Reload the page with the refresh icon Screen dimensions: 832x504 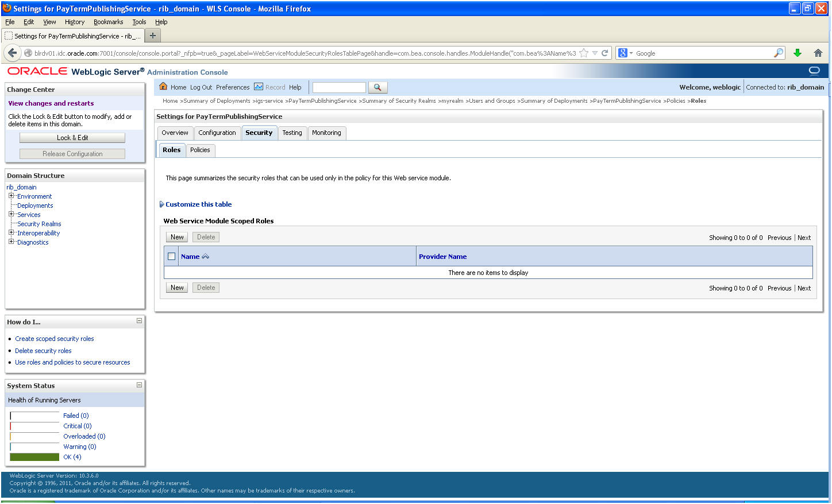[x=604, y=53]
